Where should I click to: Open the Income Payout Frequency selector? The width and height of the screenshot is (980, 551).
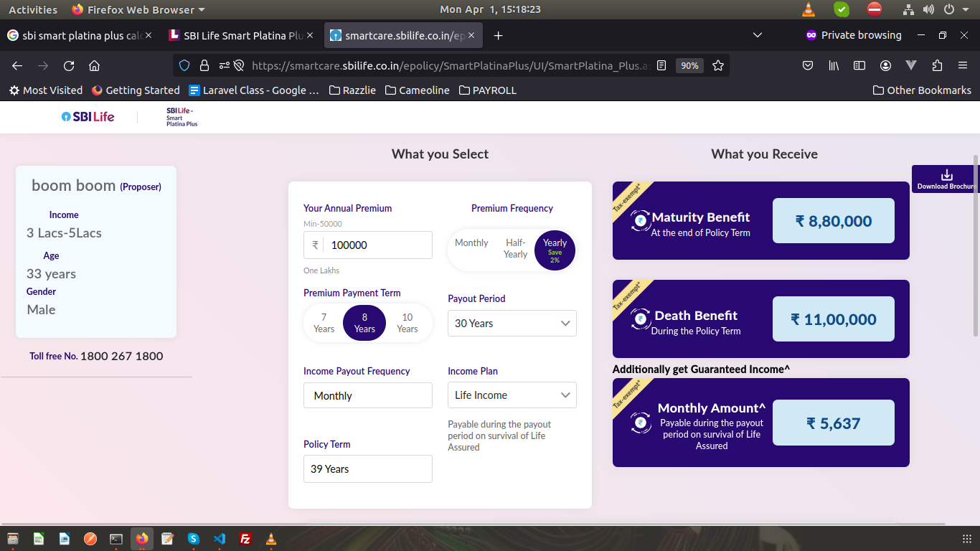(367, 395)
